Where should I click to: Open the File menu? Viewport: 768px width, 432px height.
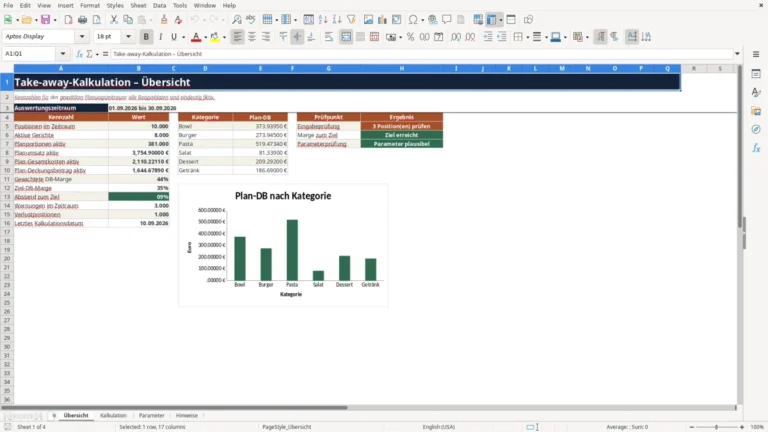click(x=8, y=5)
